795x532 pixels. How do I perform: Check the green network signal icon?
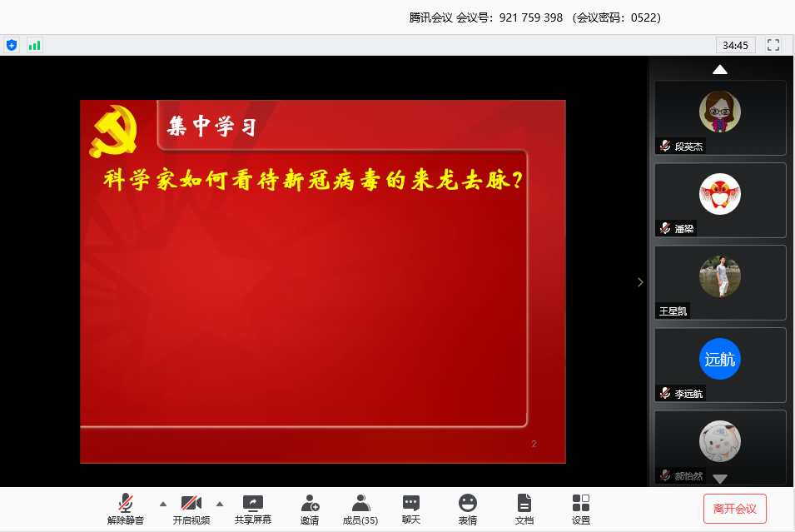[x=34, y=45]
